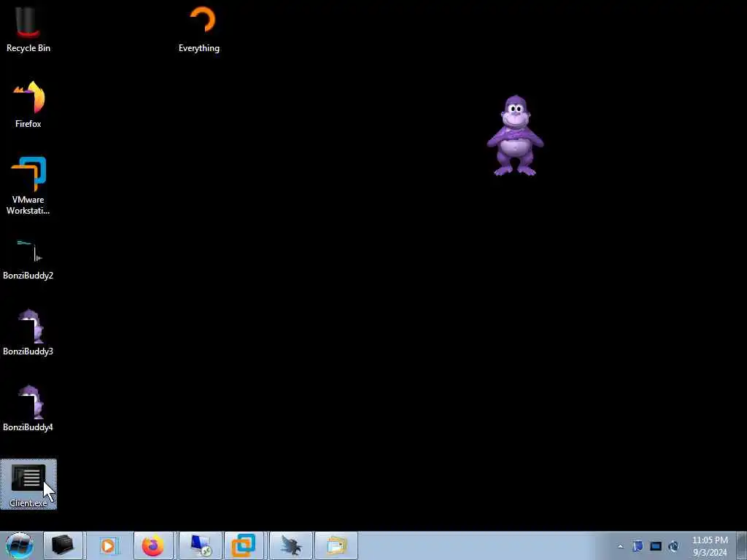Screen dimensions: 747x560
Task: Open the Windows Start menu orb
Action: coord(19,545)
